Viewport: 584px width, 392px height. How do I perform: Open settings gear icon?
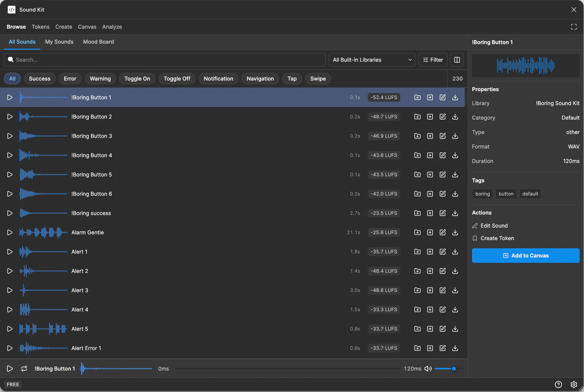tap(574, 384)
